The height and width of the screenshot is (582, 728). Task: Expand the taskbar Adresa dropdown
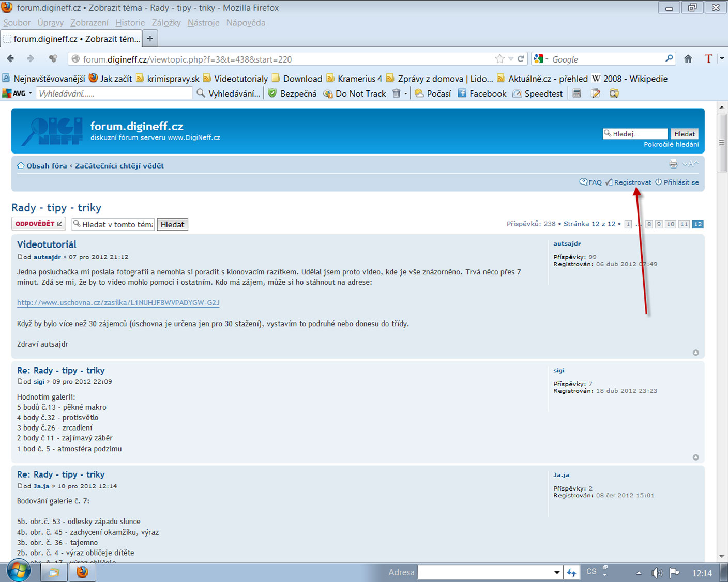(557, 573)
